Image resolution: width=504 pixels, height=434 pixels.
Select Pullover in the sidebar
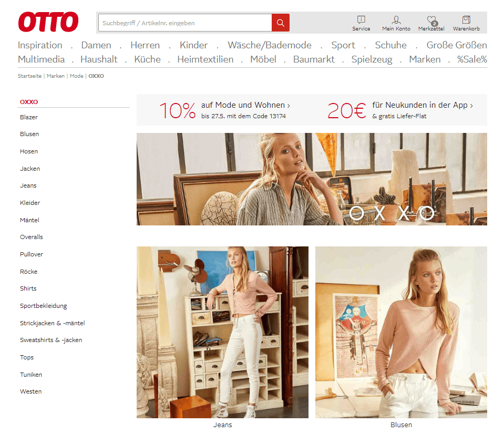pos(31,254)
